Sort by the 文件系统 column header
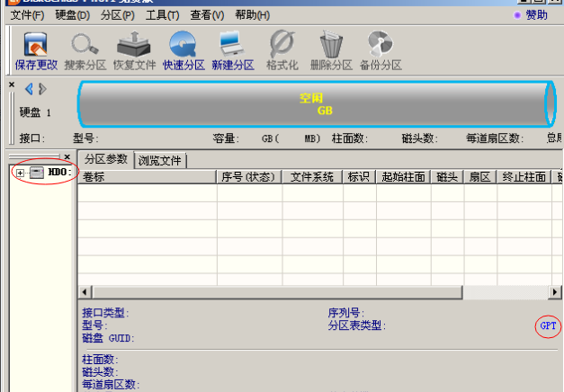This screenshot has width=564, height=392. click(312, 177)
